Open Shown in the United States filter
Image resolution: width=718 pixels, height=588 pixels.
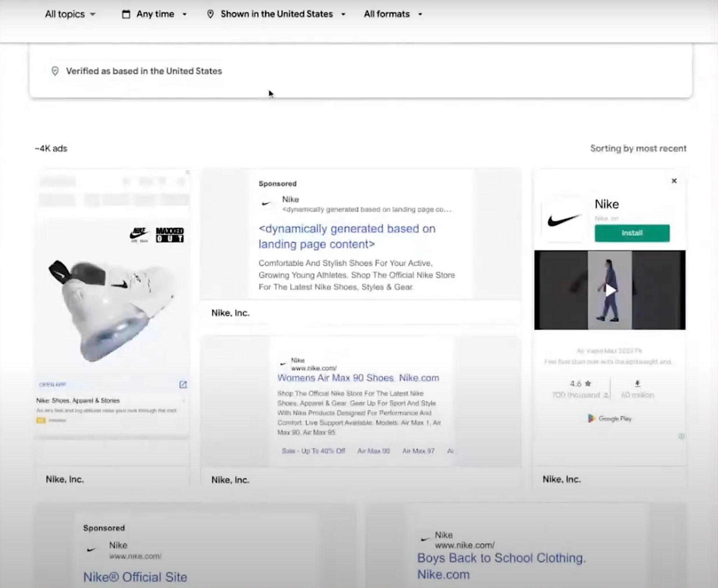(276, 14)
